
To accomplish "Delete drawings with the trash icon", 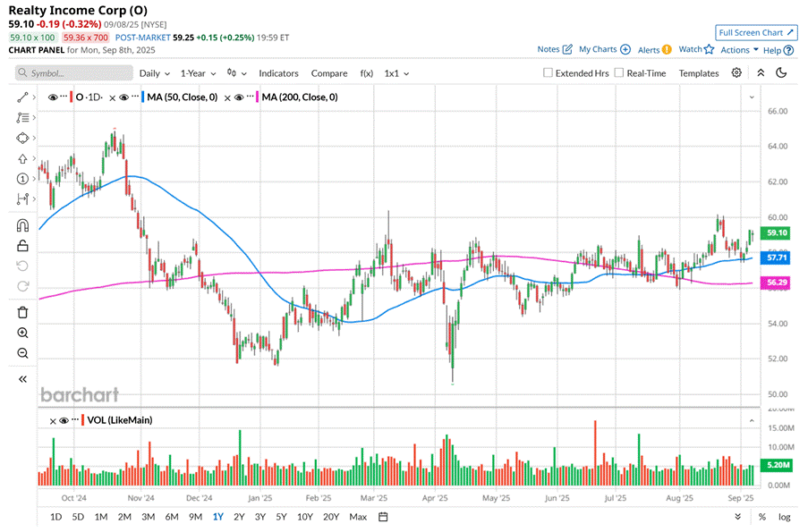I will click(22, 313).
